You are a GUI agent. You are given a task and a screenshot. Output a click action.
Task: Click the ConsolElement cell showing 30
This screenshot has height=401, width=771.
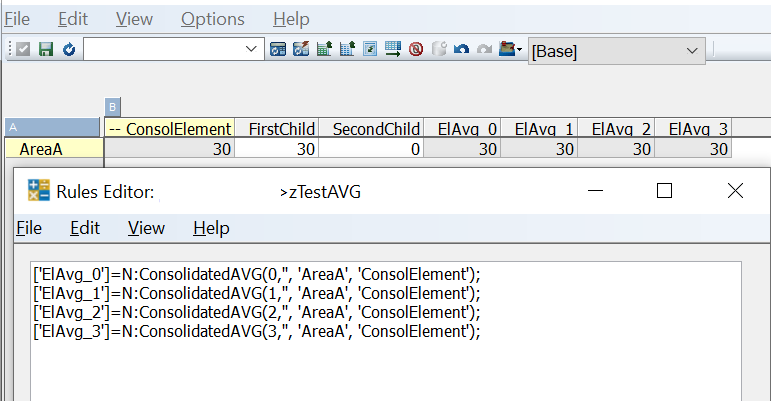click(x=170, y=148)
